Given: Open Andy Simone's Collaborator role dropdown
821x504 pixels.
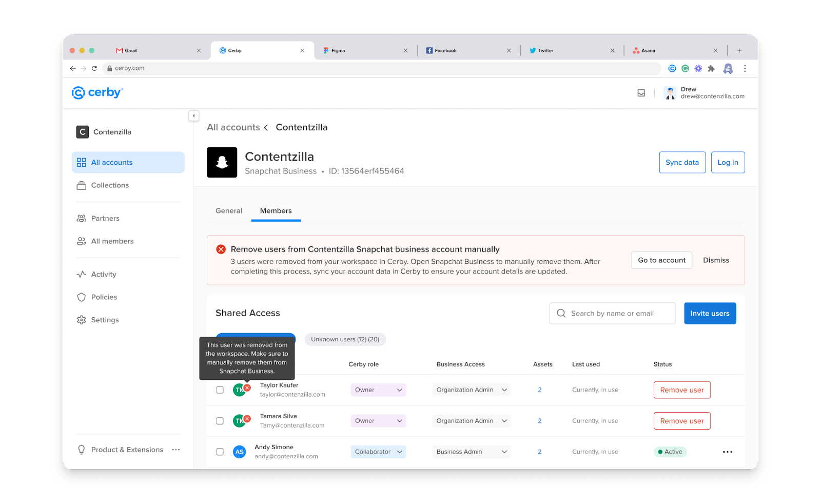Looking at the screenshot, I should 378,452.
